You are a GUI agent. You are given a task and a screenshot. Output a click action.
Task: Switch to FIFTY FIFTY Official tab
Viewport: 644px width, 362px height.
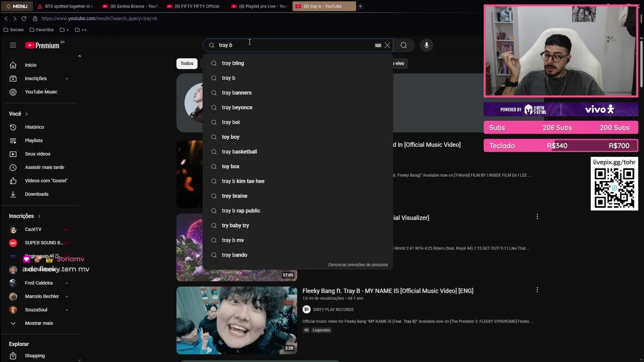click(194, 6)
